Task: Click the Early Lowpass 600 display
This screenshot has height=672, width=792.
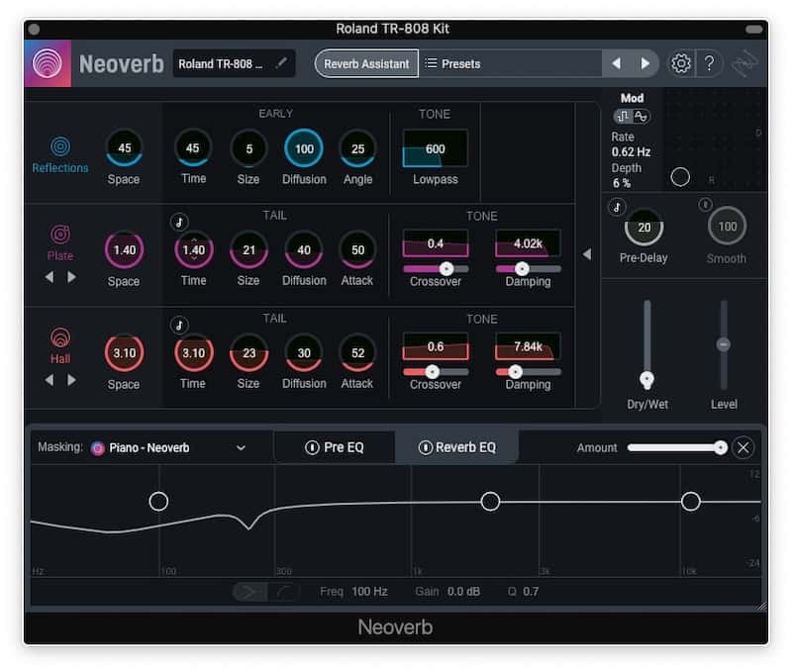Action: point(435,148)
